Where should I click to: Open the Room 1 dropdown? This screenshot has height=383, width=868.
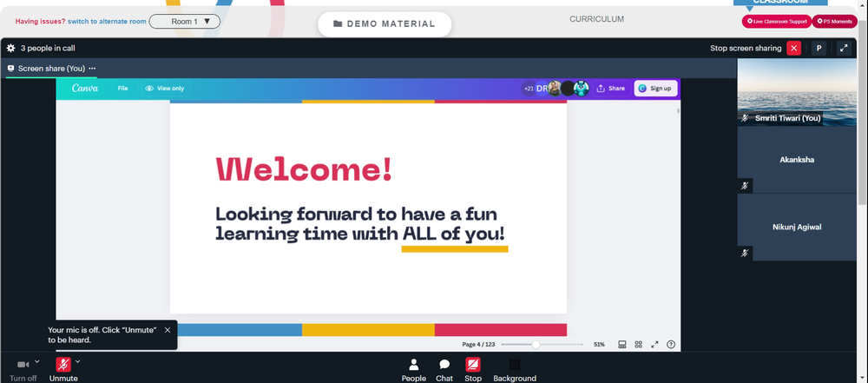point(185,22)
